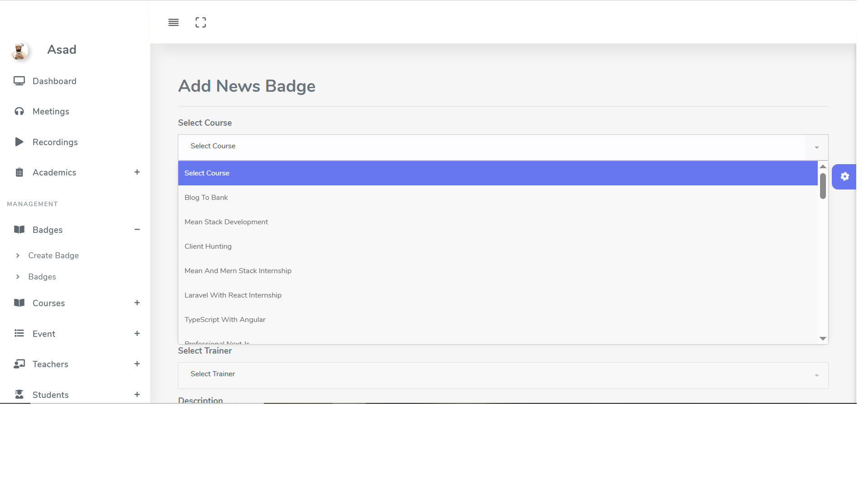The image size is (868, 492).
Task: Select Laravel With React Internship
Action: (498, 295)
